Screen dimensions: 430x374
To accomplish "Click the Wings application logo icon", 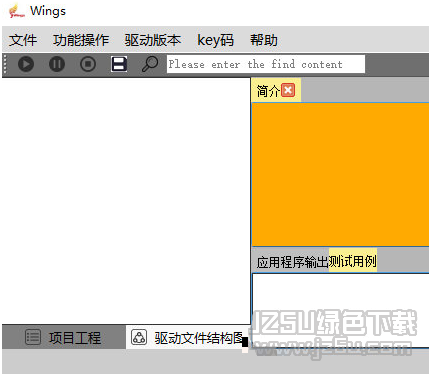I will tap(16, 11).
